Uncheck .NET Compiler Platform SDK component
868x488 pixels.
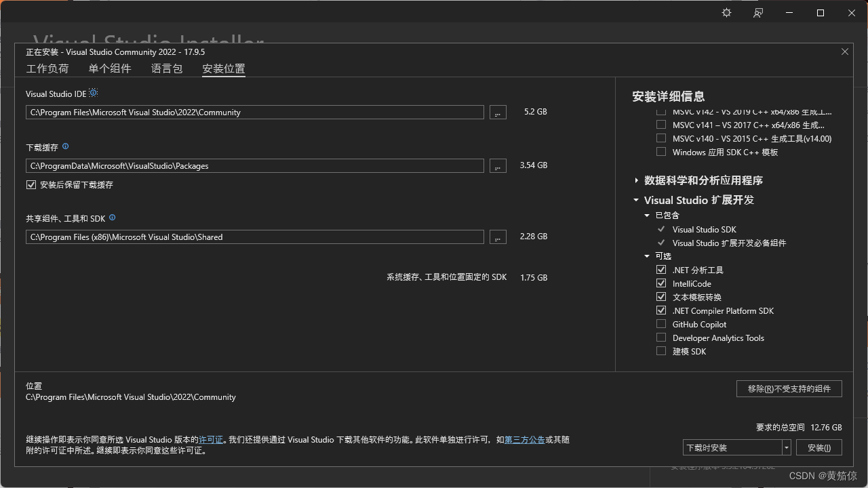click(661, 310)
